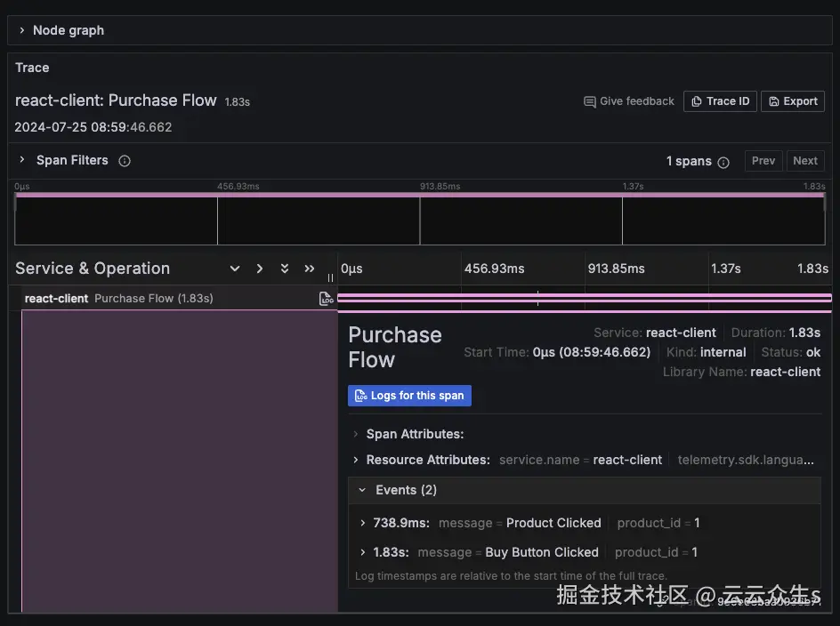Click the 'Trace' panel title
The image size is (840, 626).
pos(32,68)
